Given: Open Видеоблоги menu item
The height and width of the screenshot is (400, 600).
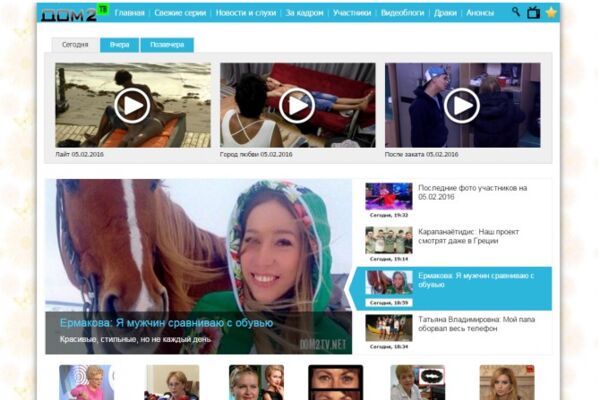Looking at the screenshot, I should pyautogui.click(x=403, y=13).
